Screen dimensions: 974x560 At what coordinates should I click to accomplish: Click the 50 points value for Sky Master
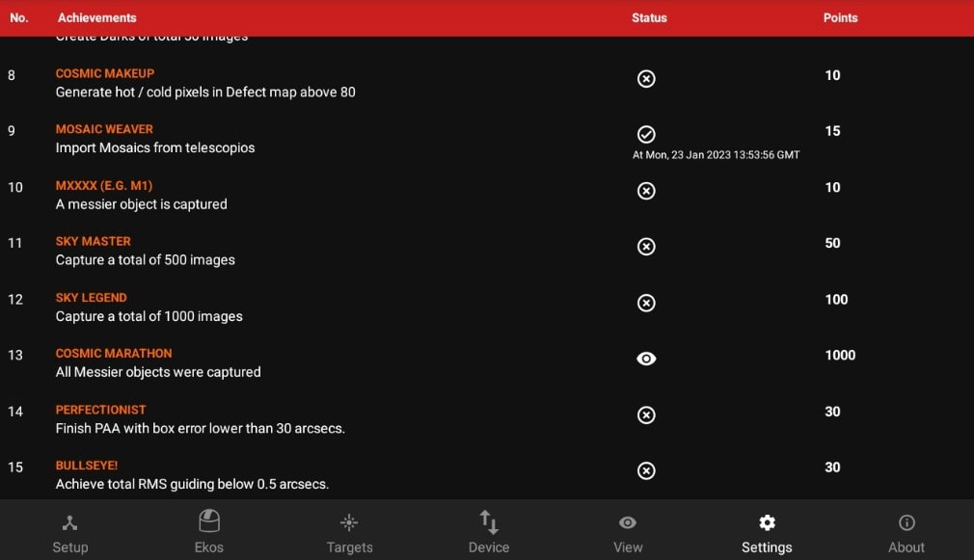(x=832, y=243)
